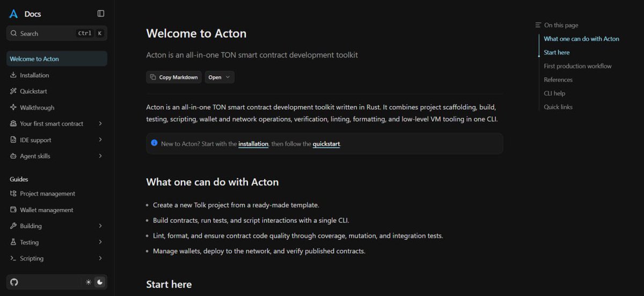Click the info icon in the callout
Screen dimensions: 644x296
[x=154, y=143]
